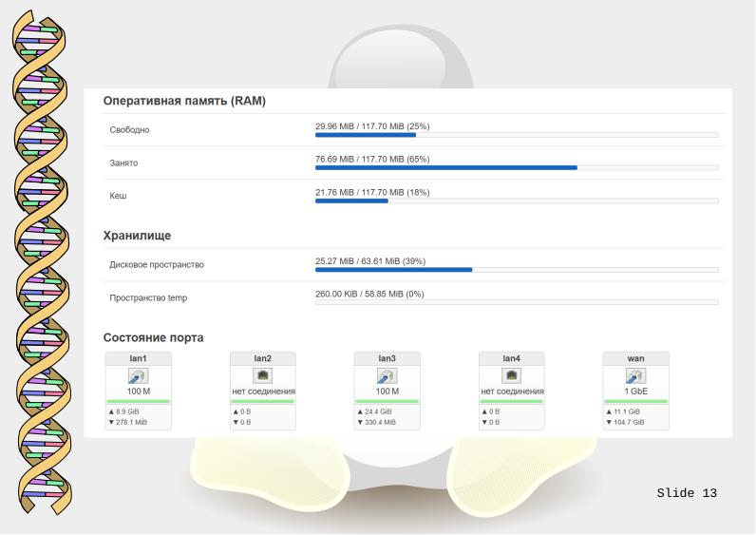The image size is (756, 535).
Task: Click the Занято memory usage bar
Action: 516,167
